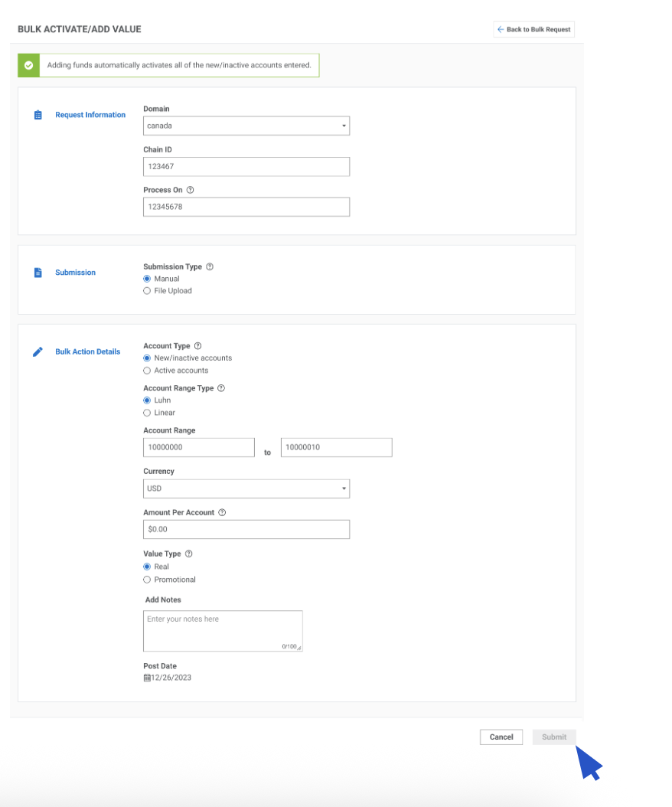The height and width of the screenshot is (807, 672).
Task: Click the Process On help icon
Action: pos(191,190)
